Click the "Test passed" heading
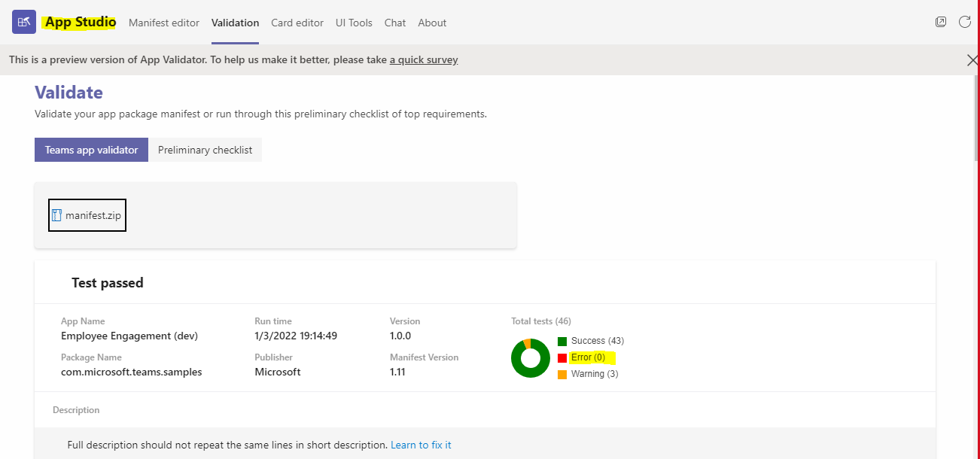980x459 pixels. (108, 283)
